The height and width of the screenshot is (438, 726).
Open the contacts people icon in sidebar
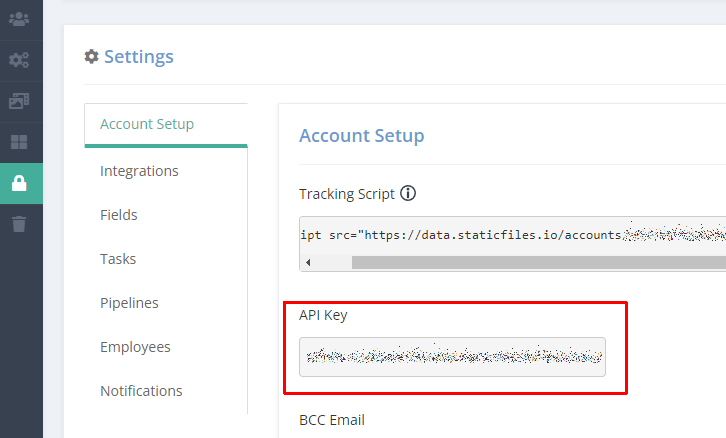[19, 19]
